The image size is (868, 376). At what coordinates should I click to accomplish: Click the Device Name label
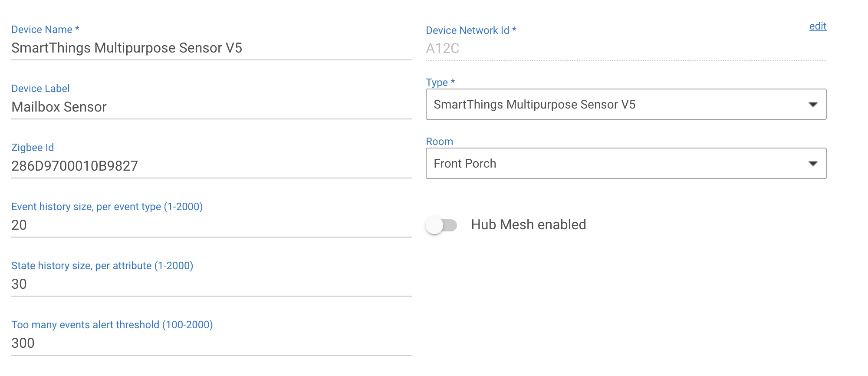click(45, 30)
